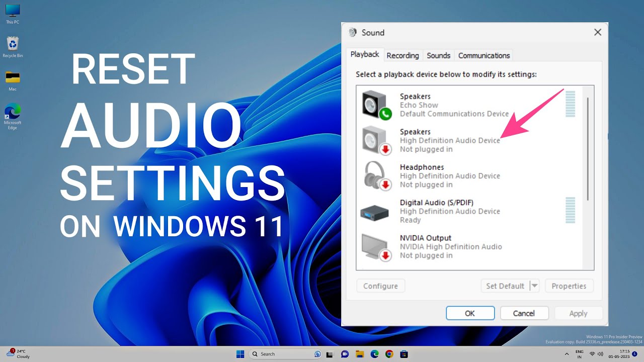
Task: Select the Digital Audio (S/PDIF) device
Action: coord(453,211)
